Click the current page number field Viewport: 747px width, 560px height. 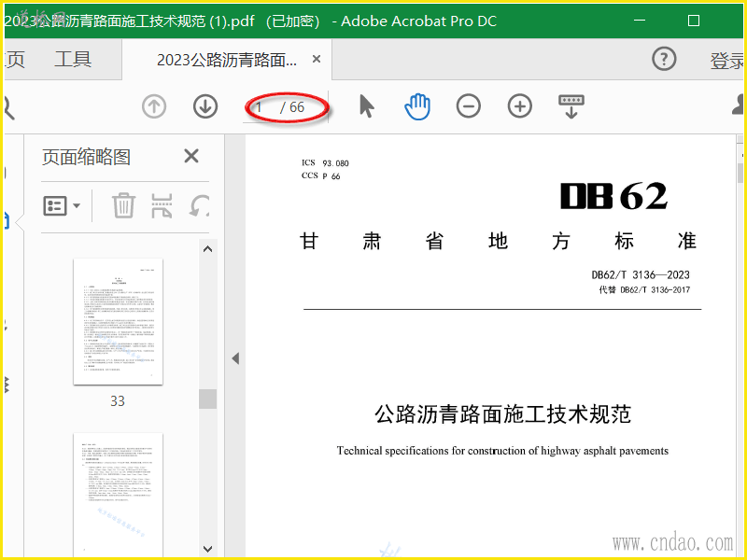tap(260, 107)
